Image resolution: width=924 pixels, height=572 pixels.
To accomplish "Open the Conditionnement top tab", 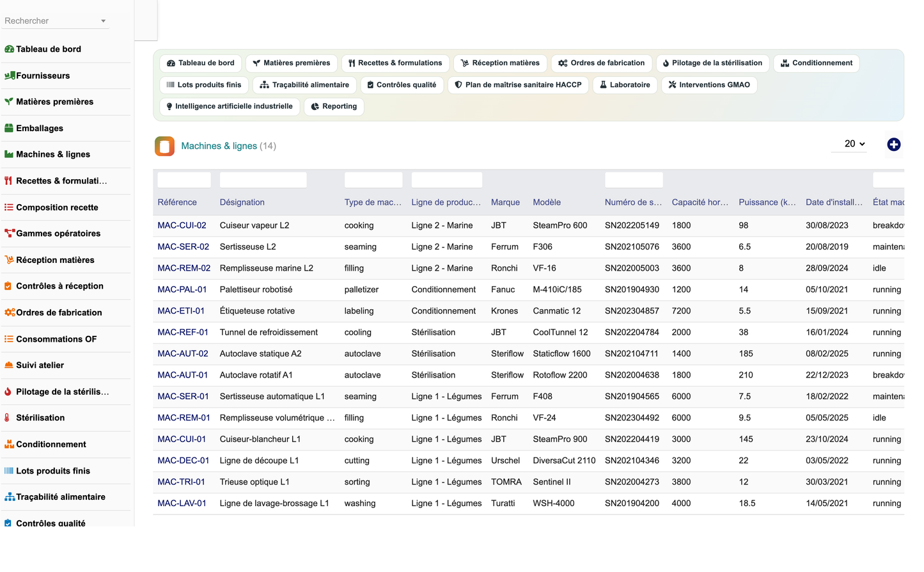I will coord(817,63).
